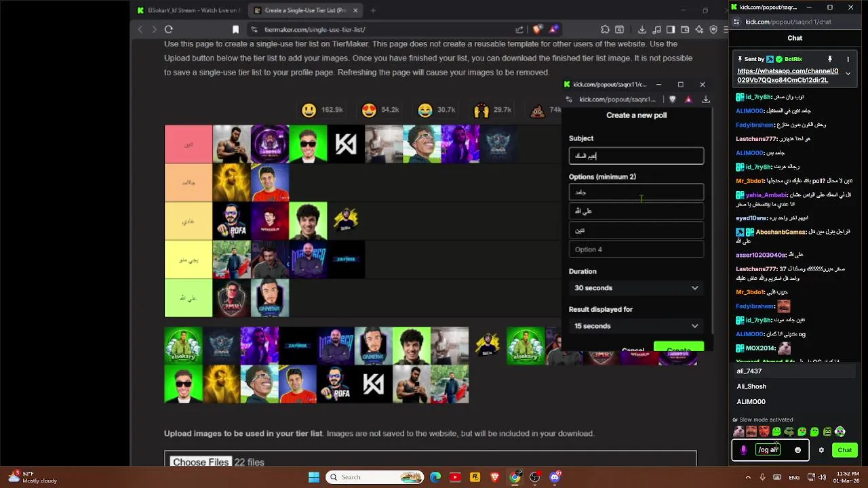Open the Brave Wallet icon
The width and height of the screenshot is (868, 488).
tap(685, 29)
